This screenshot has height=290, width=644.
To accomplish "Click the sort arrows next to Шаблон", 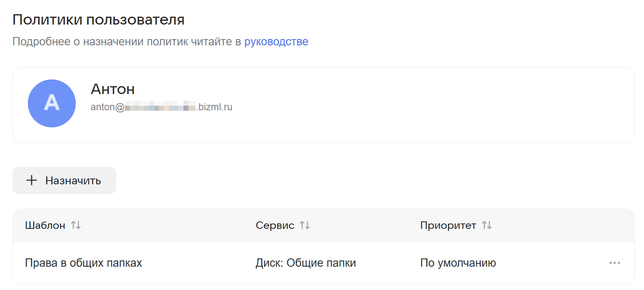I will click(x=76, y=226).
